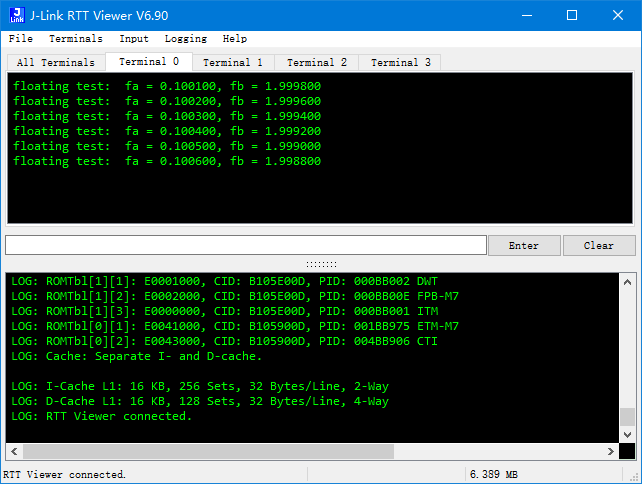The width and height of the screenshot is (642, 484).
Task: Minimize the J-Link RTT Viewer window
Action: tap(527, 16)
